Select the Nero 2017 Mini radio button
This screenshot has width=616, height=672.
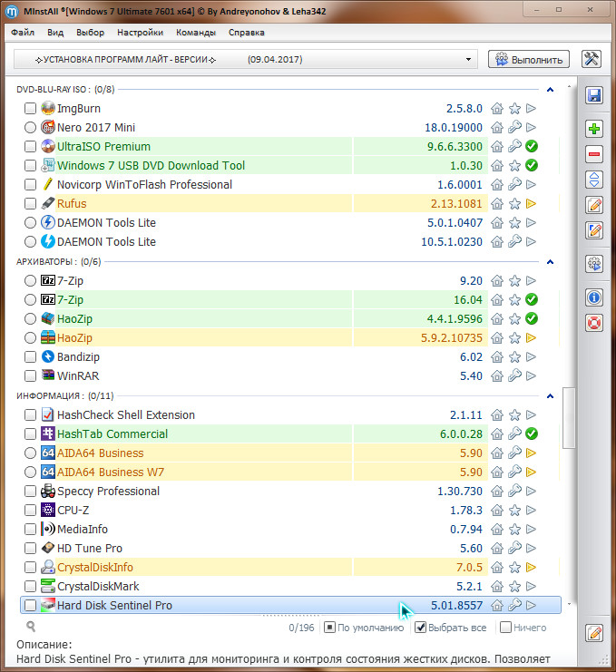tap(30, 127)
